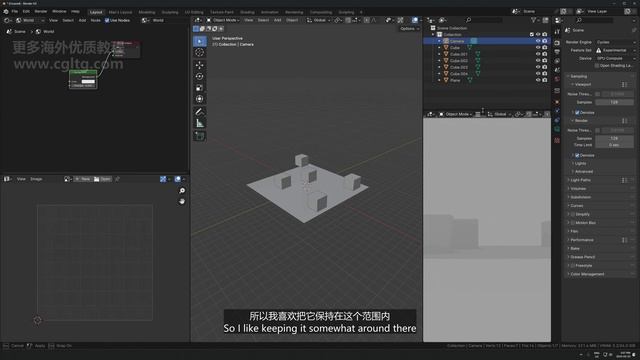Toggle Cube.001 viewport visibility eye
The height and width of the screenshot is (360, 640).
pos(538,54)
